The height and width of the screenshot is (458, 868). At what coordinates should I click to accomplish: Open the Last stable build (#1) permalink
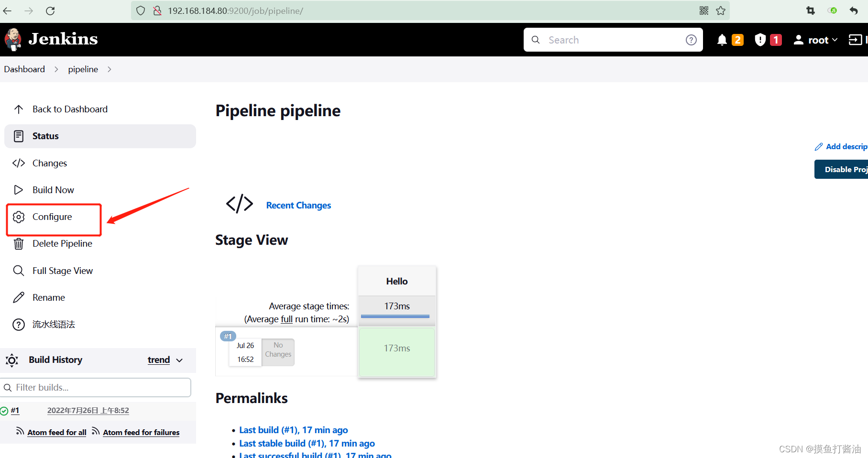(307, 444)
